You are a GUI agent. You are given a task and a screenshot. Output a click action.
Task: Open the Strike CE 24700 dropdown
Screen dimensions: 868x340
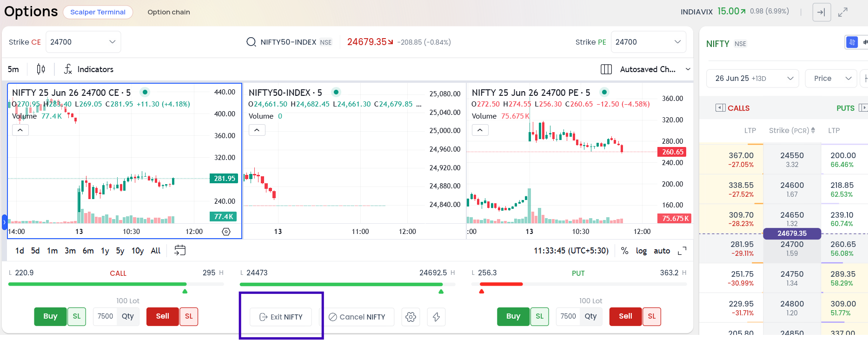[83, 42]
